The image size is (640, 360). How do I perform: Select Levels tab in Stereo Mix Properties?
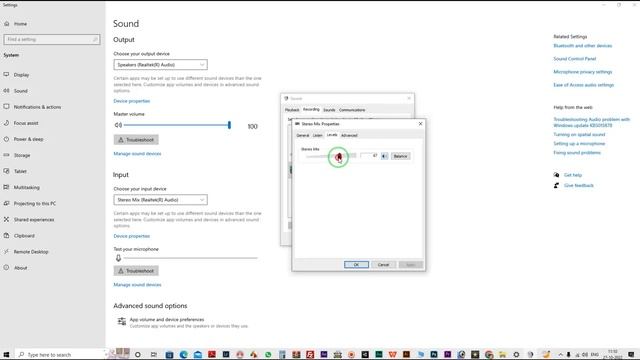click(332, 135)
